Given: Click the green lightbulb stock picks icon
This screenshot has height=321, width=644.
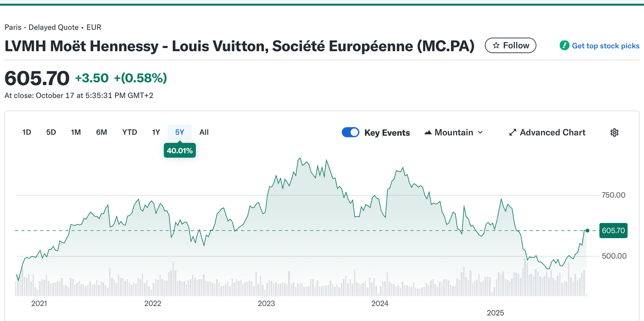Looking at the screenshot, I should pyautogui.click(x=564, y=46).
